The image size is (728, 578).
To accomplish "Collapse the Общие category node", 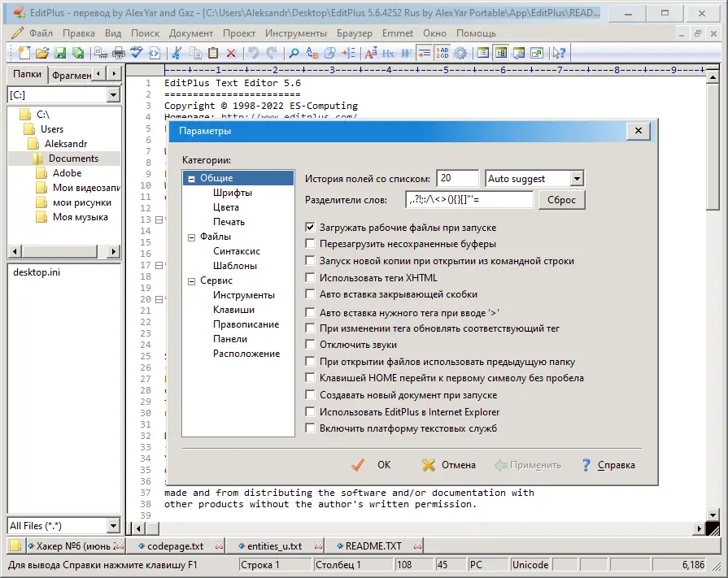I will point(191,178).
